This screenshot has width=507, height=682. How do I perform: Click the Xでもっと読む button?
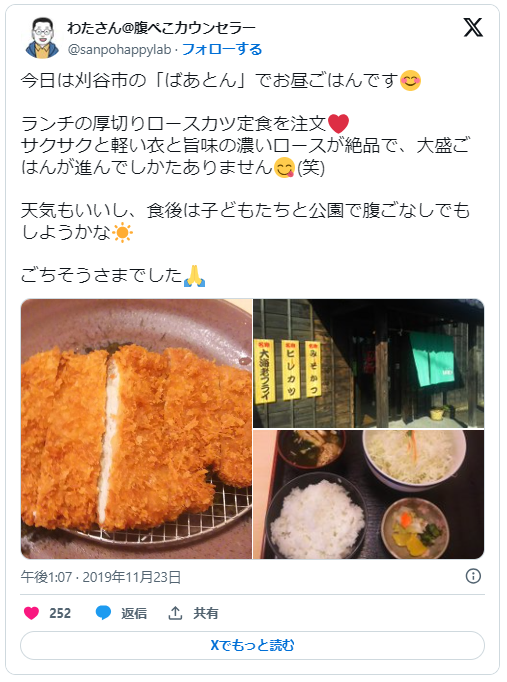coord(252,645)
